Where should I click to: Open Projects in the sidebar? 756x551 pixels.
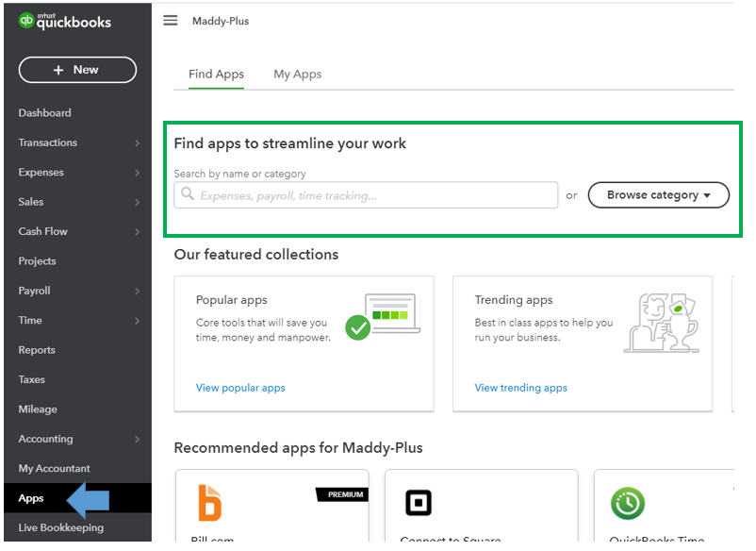[x=37, y=261]
